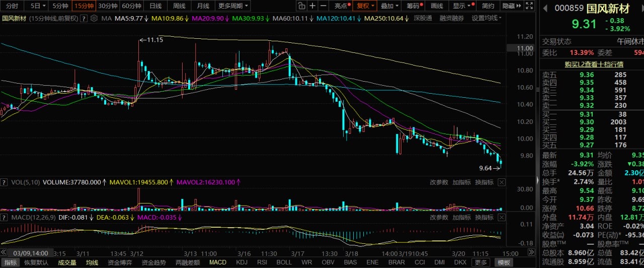Viewport: 644px width, 268px height.
Task: Click 深股通 link
Action: point(423,18)
